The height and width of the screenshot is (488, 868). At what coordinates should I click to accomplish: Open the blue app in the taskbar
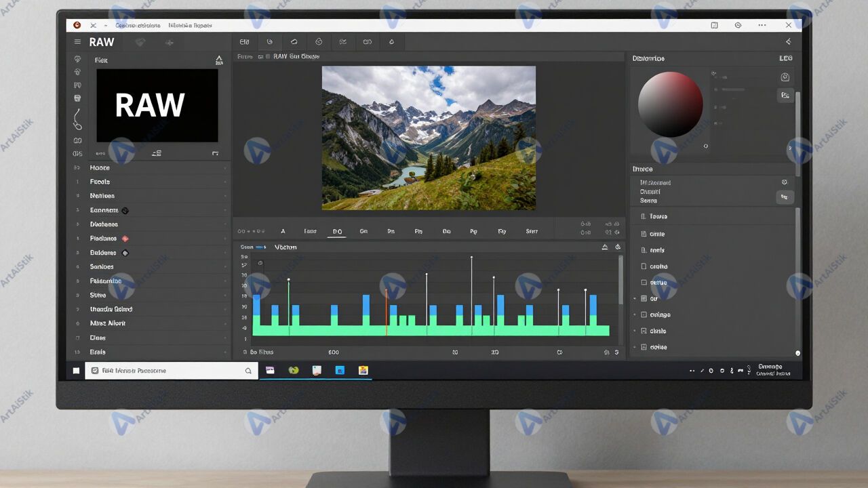340,370
